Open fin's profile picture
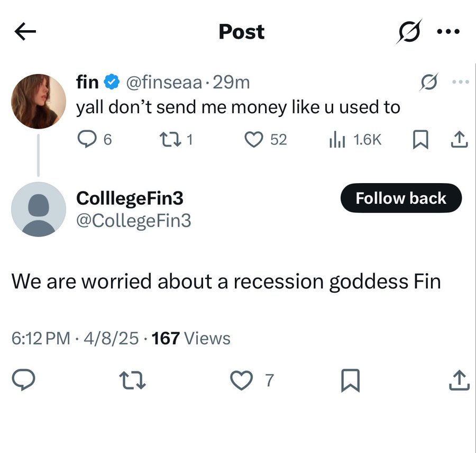This screenshot has width=476, height=453. coord(39,101)
